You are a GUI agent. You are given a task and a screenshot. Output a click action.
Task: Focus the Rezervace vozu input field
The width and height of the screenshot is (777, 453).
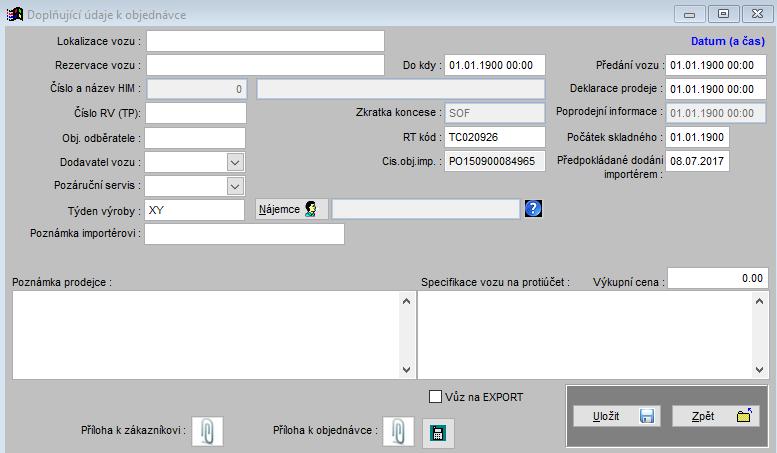click(x=265, y=65)
